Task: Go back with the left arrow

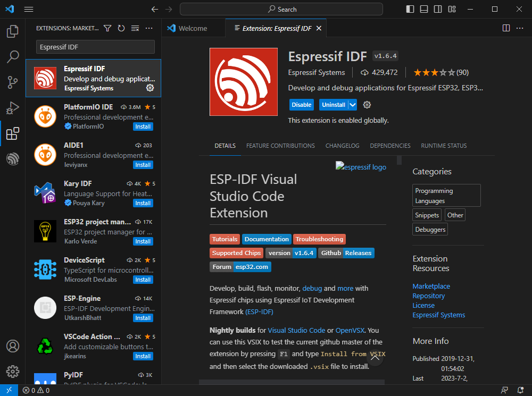Action: tap(155, 9)
